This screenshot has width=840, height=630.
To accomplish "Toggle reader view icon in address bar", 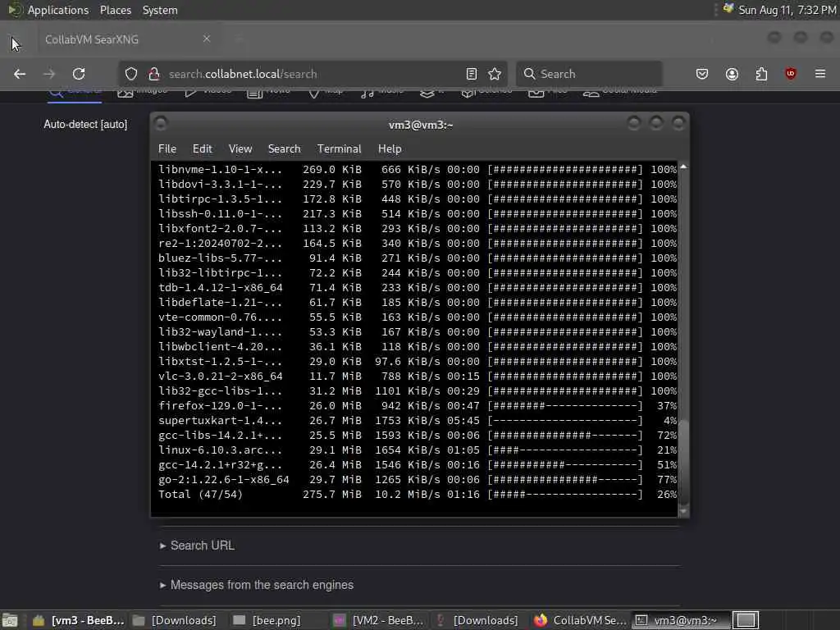I will (472, 74).
